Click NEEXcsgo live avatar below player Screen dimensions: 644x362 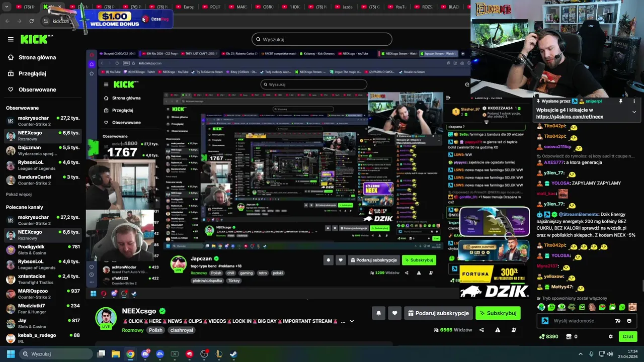106,318
